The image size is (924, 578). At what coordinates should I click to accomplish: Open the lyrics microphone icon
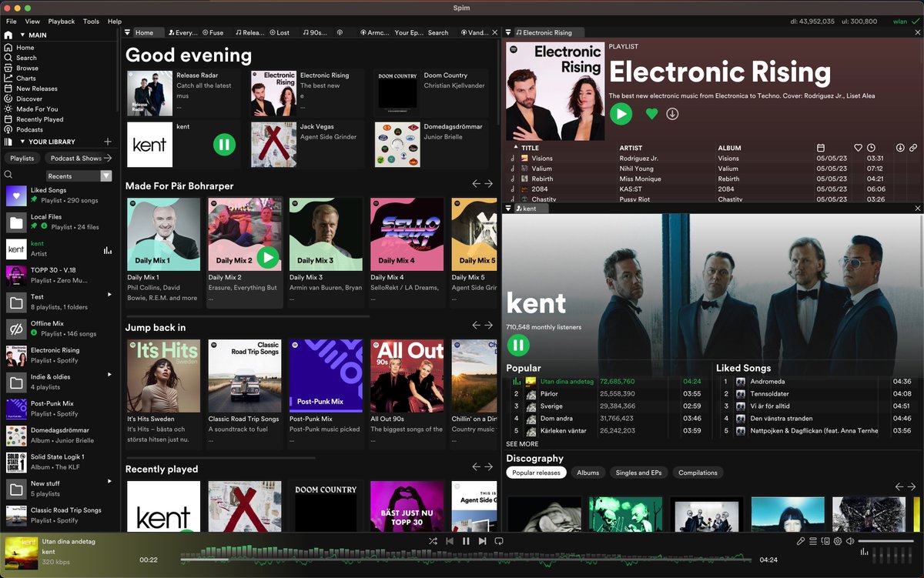click(x=801, y=541)
